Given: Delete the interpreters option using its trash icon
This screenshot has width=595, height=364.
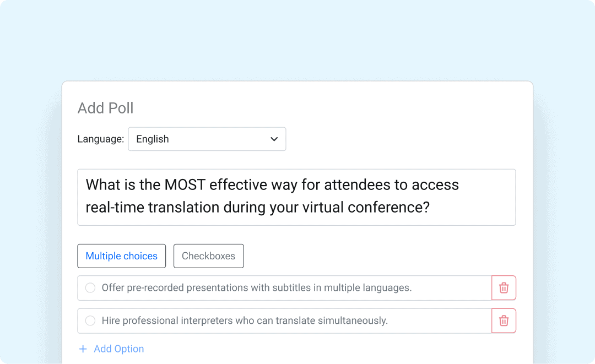Looking at the screenshot, I should point(504,320).
